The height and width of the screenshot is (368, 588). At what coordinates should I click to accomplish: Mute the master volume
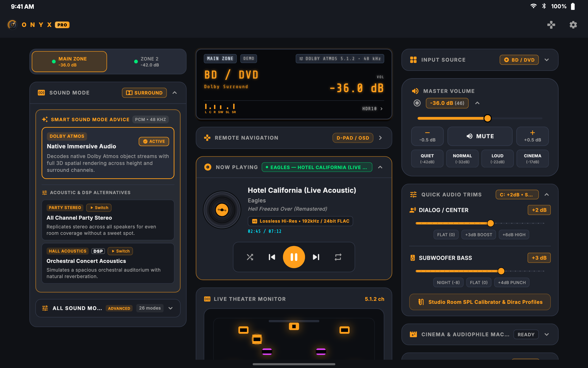(x=480, y=136)
